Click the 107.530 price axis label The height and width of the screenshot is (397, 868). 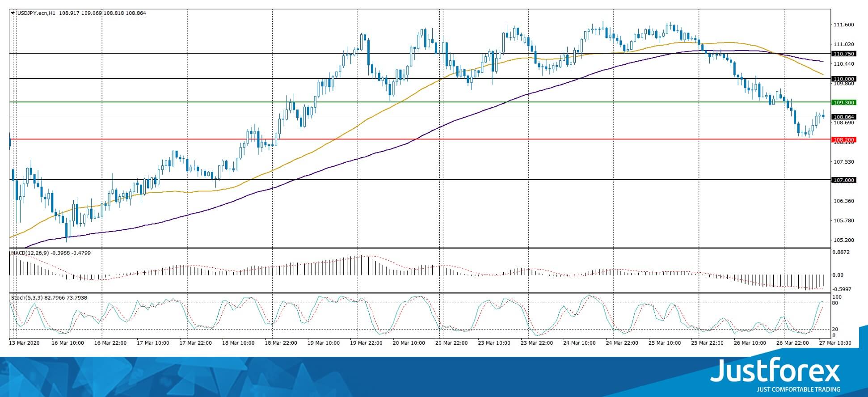point(844,161)
